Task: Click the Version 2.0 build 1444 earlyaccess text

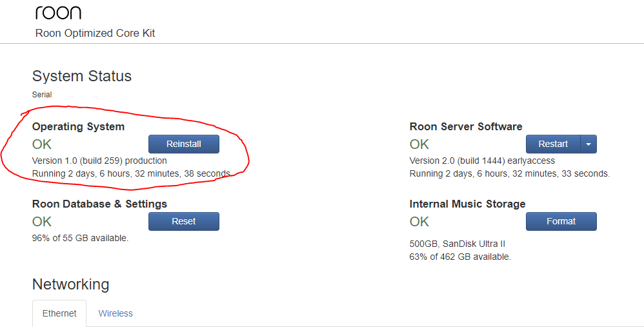Action: tap(482, 161)
